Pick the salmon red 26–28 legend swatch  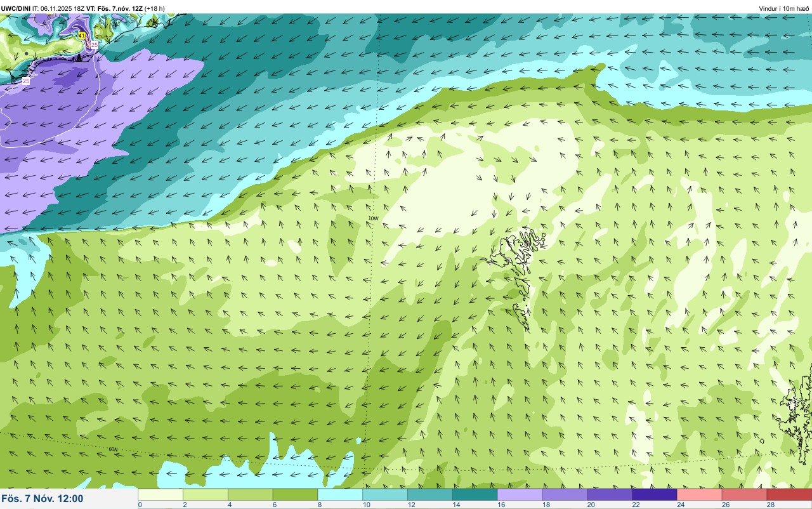(745, 494)
